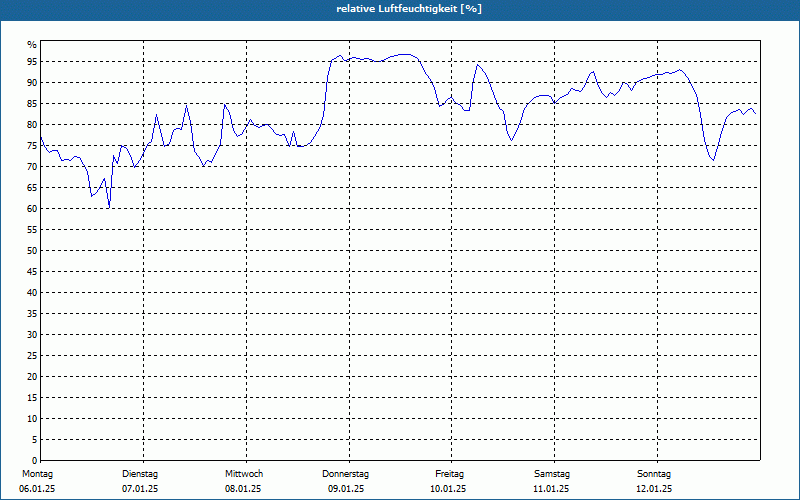Image resolution: width=800 pixels, height=500 pixels.
Task: Click the y-axis value 30
Action: (x=32, y=335)
